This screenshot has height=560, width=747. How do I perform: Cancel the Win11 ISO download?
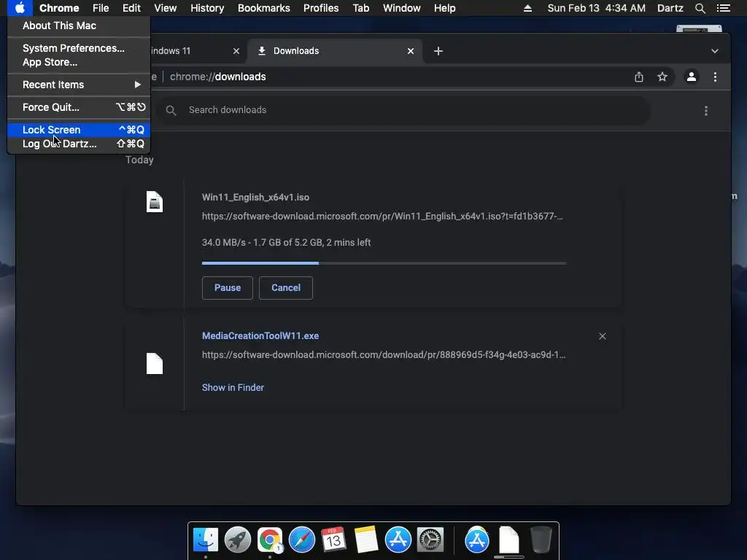(286, 287)
